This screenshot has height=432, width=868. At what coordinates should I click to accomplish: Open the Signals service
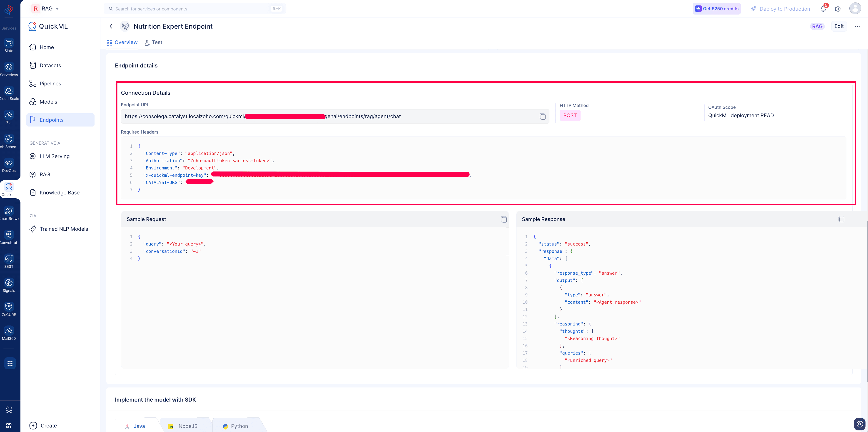[9, 286]
